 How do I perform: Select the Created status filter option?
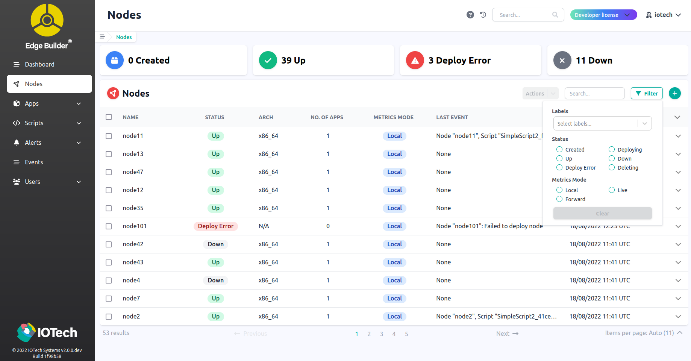point(559,149)
